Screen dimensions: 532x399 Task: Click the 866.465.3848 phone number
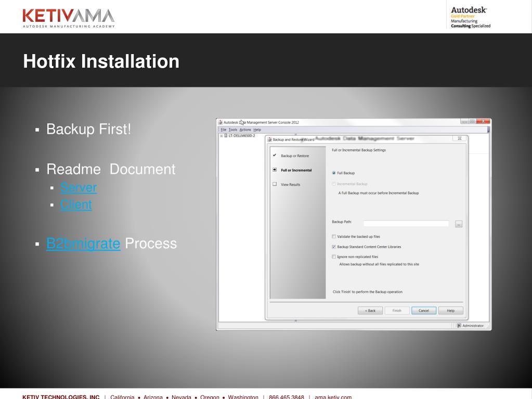(287, 396)
